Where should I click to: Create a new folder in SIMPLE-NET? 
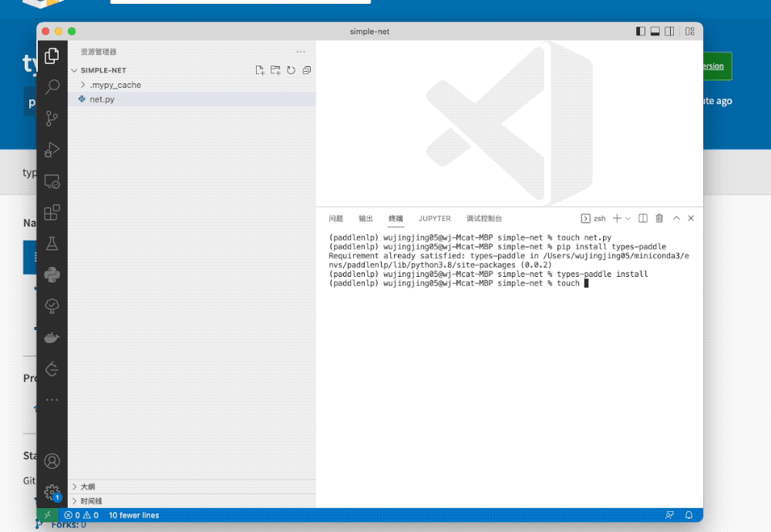coord(275,70)
